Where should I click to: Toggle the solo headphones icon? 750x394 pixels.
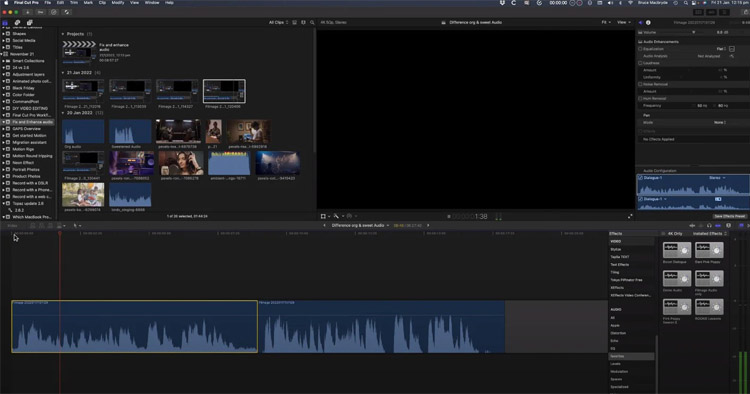(709, 225)
